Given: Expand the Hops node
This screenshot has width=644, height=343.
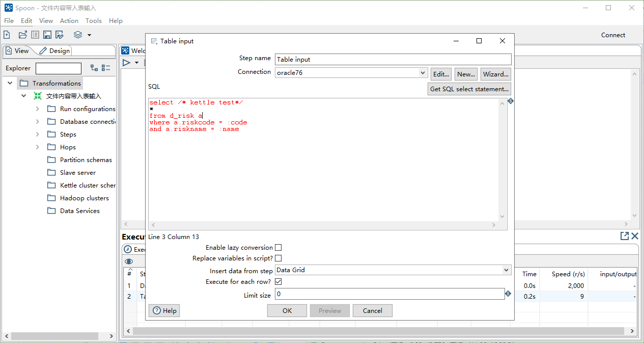Looking at the screenshot, I should point(37,147).
